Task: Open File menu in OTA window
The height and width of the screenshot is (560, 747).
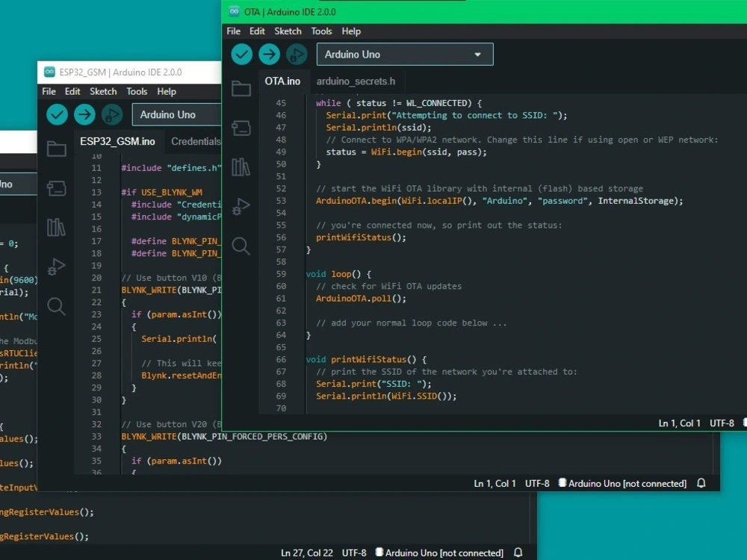Action: tap(233, 31)
